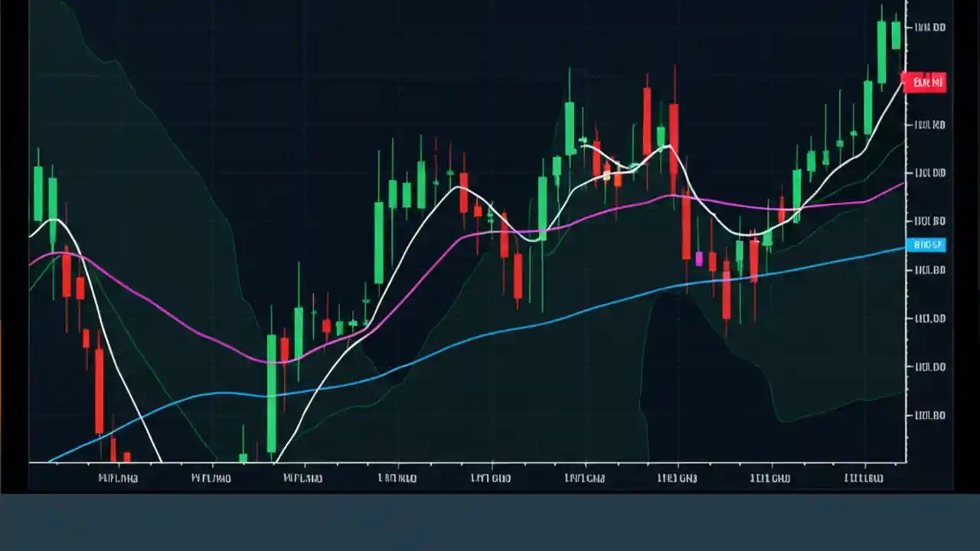Select the small purple candle near the pullback
This screenshot has width=980, height=551.
(x=700, y=259)
